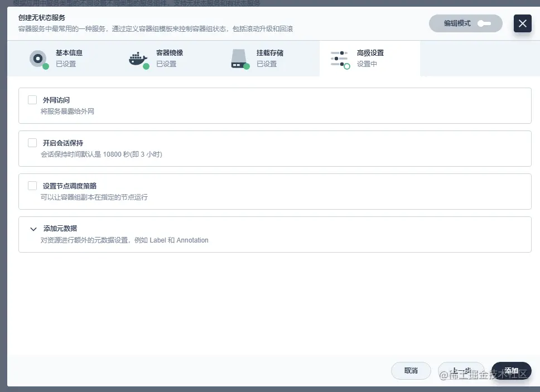Viewport: 540px width, 392px height.
Task: Check the 开启会话保持 option
Action: point(32,143)
